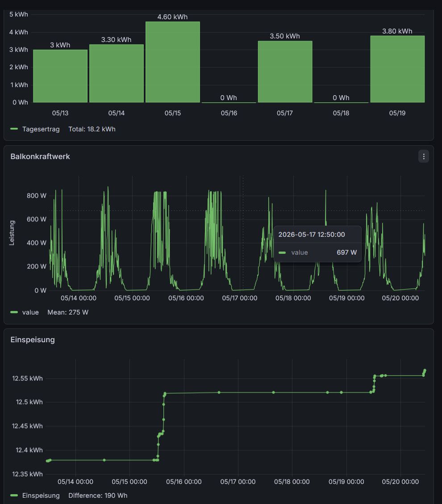This screenshot has height=504, width=442.
Task: Click the 05/16 axis label in bar chart
Action: (x=229, y=113)
